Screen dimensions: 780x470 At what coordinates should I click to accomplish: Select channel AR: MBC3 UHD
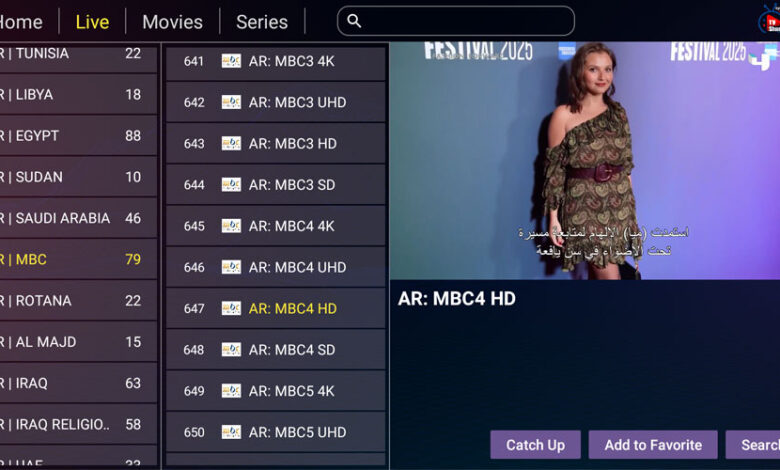[276, 102]
